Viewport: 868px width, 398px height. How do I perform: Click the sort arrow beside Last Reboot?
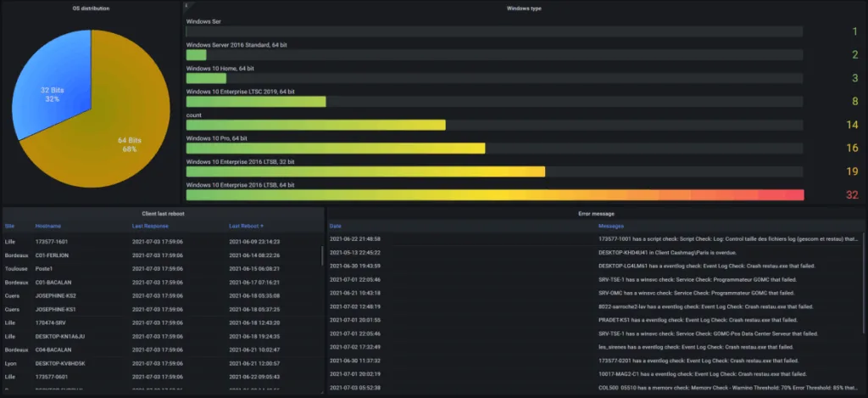(262, 227)
